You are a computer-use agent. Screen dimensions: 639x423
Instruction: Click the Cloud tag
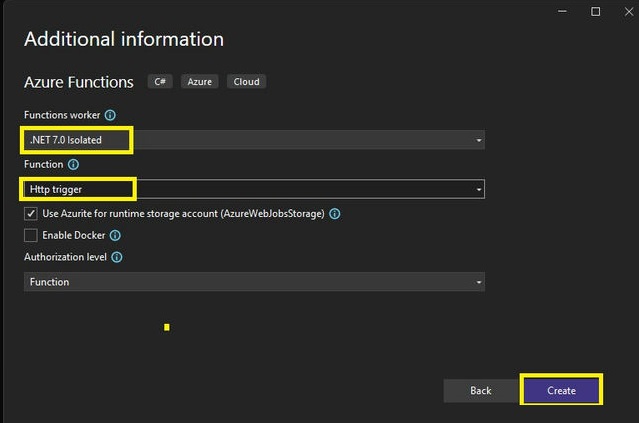[x=247, y=82]
